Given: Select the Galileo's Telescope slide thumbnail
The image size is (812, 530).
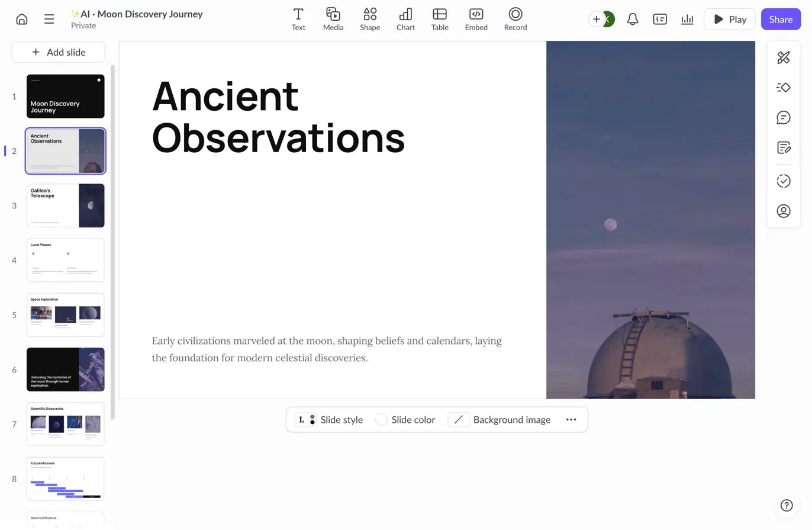Looking at the screenshot, I should [66, 205].
